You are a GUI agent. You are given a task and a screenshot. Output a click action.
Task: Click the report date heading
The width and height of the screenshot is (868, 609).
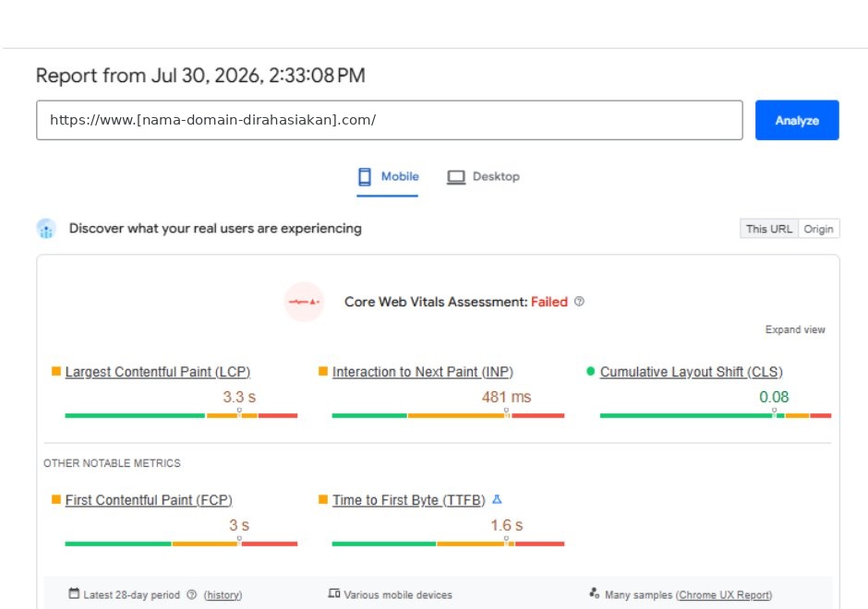tap(200, 76)
